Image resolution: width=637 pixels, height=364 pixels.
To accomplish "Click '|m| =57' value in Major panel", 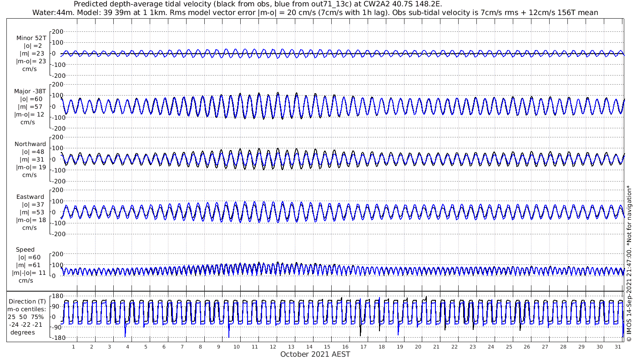I will (x=31, y=107).
